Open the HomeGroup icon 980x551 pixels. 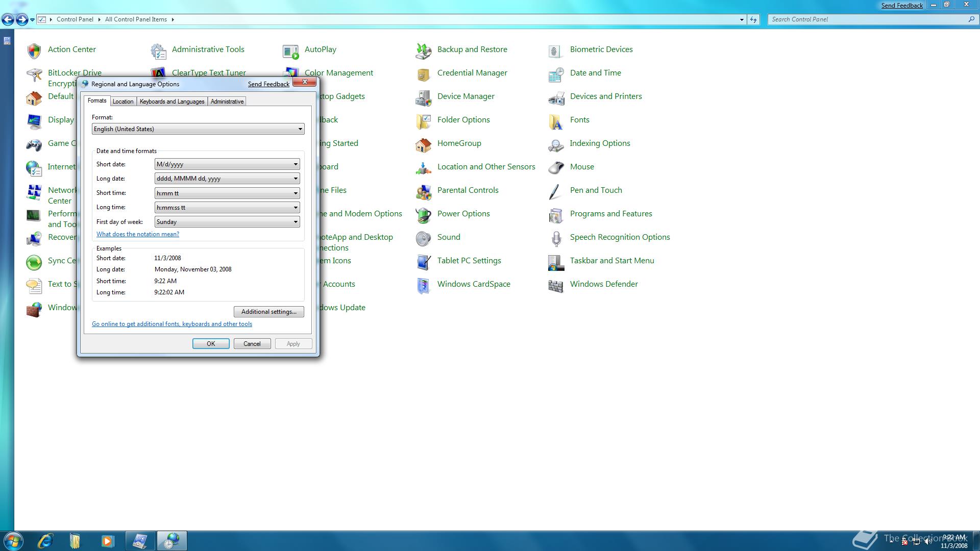tap(424, 144)
